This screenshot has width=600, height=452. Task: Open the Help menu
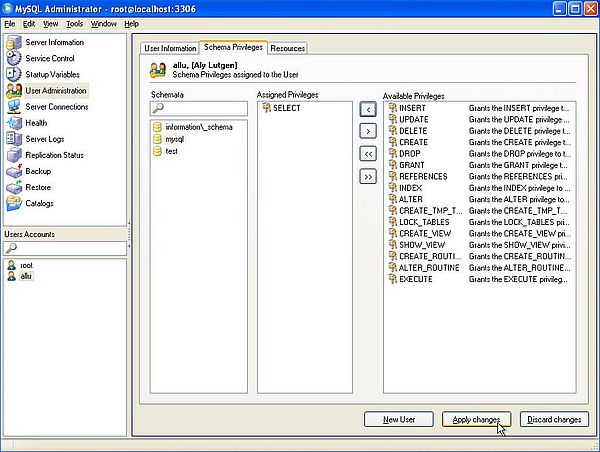[131, 24]
